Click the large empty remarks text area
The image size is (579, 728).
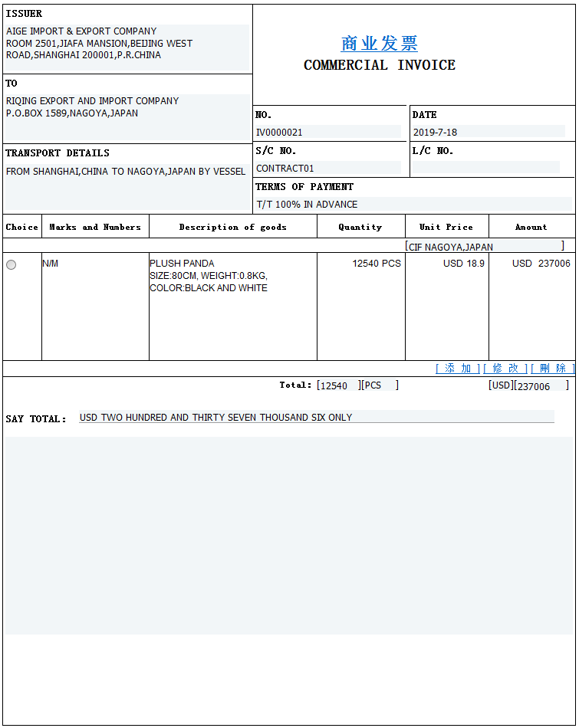pos(288,535)
